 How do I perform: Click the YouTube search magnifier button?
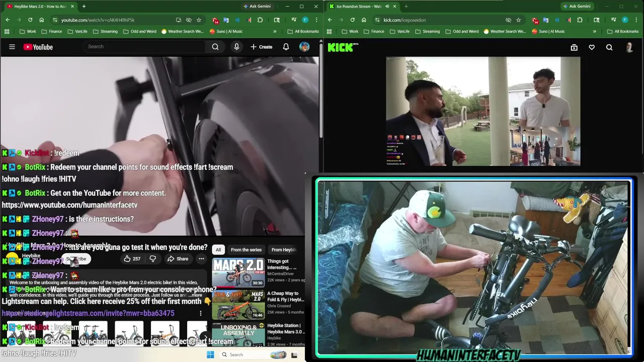(215, 47)
